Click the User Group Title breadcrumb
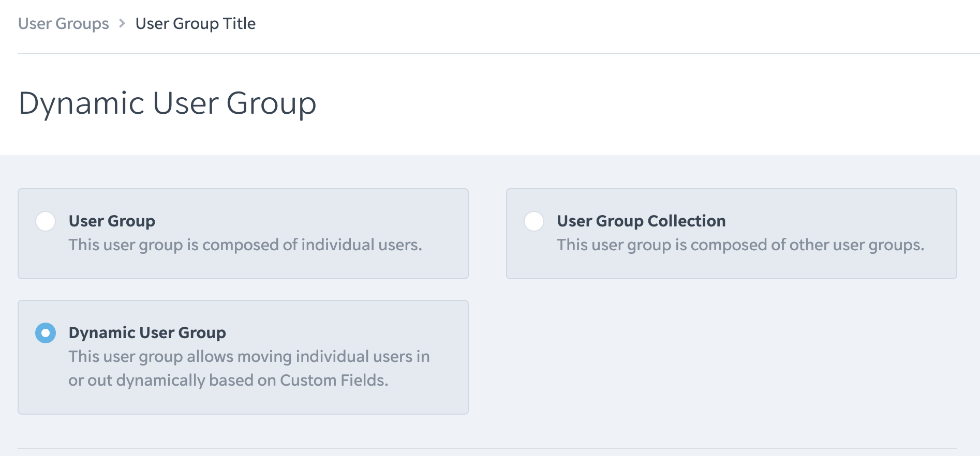Viewport: 980px width, 456px height. (x=196, y=24)
